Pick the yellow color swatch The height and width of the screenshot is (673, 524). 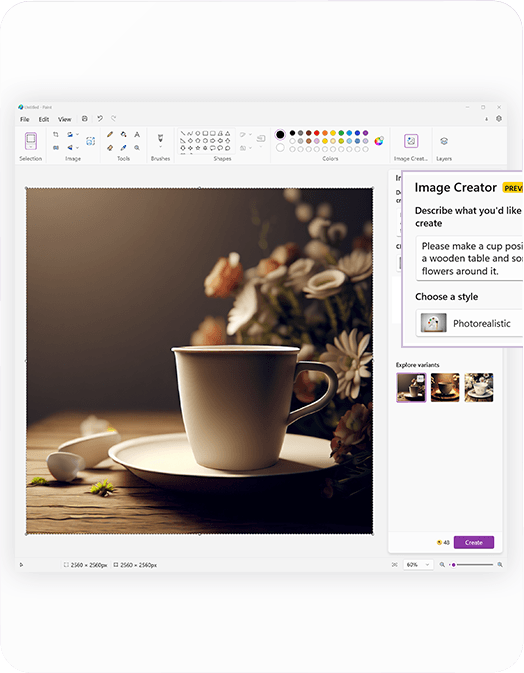tap(333, 133)
